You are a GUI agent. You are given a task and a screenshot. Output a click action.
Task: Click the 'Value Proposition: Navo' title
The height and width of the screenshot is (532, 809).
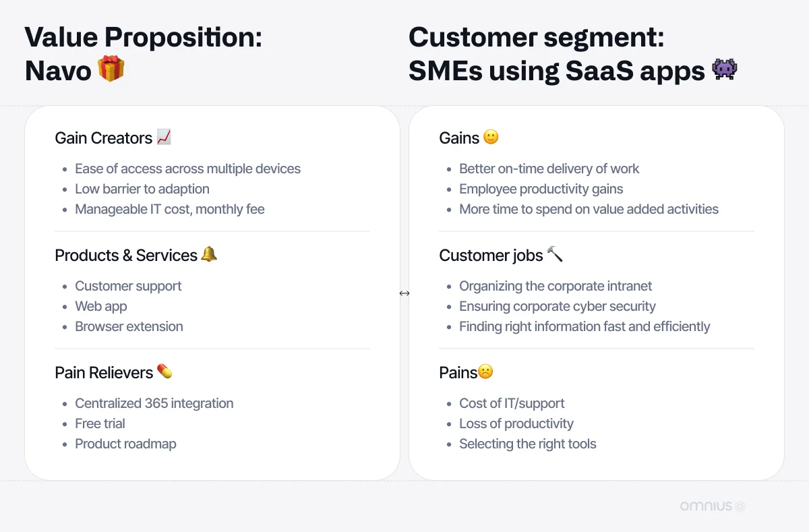[144, 54]
